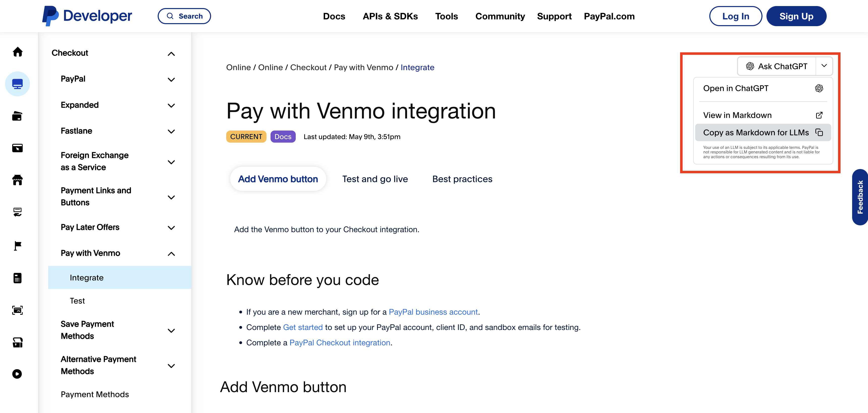Click the storefront icon in left sidebar
This screenshot has width=868, height=413.
[18, 180]
